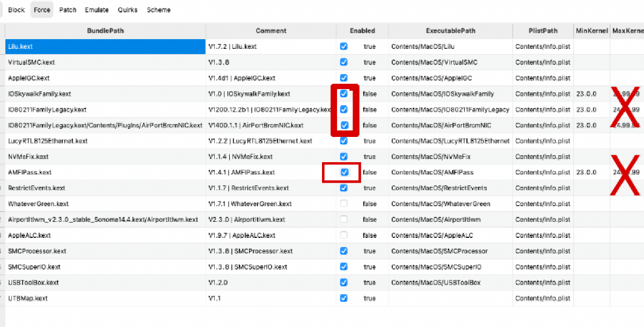
Task: Toggle Enabled checkbox for NVMeFix.kext
Action: (343, 157)
